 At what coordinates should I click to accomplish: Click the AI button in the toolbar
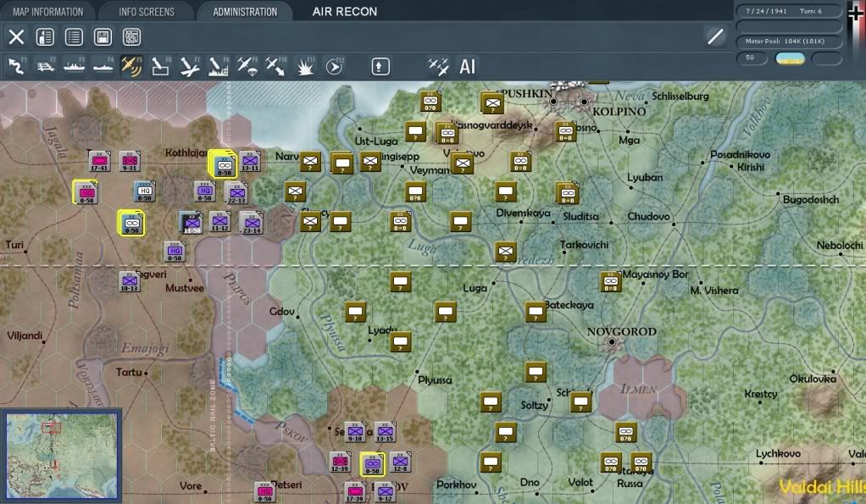coord(467,66)
